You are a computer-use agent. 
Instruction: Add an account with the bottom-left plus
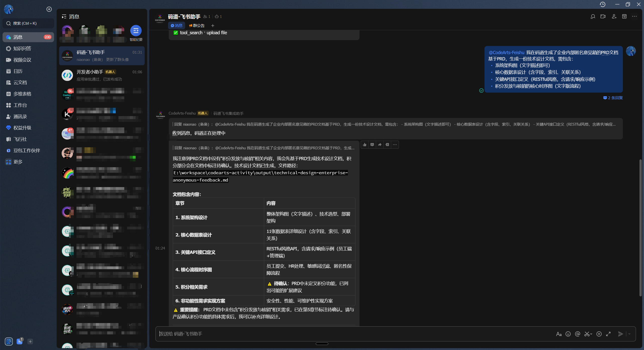[30, 341]
